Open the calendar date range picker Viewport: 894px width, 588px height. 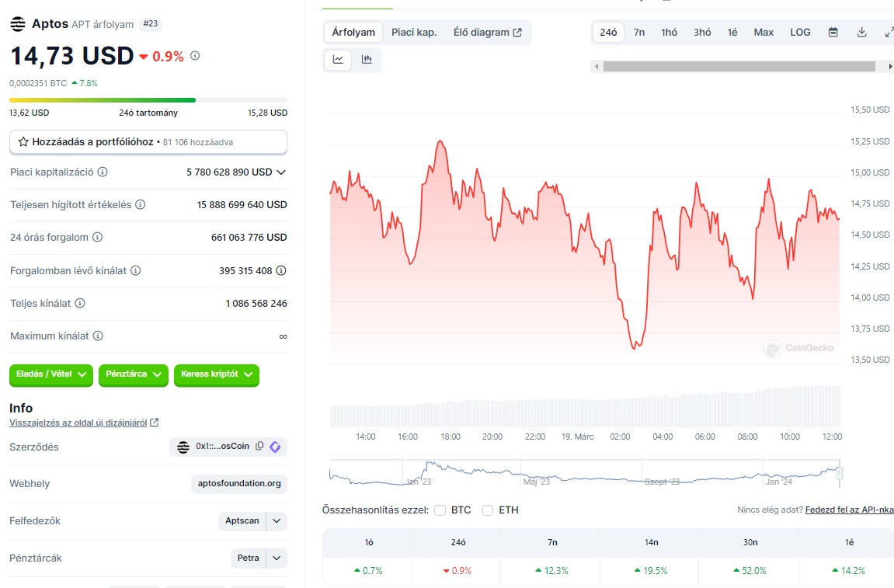point(833,33)
